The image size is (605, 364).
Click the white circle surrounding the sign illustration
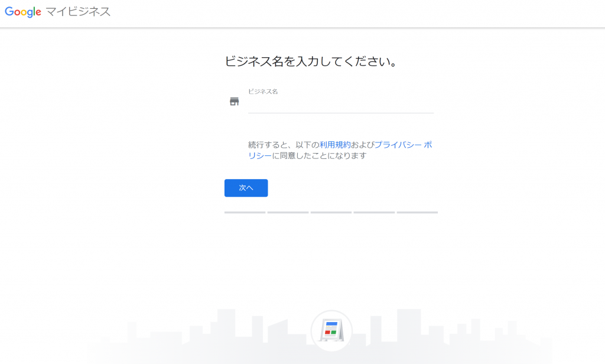(331, 331)
